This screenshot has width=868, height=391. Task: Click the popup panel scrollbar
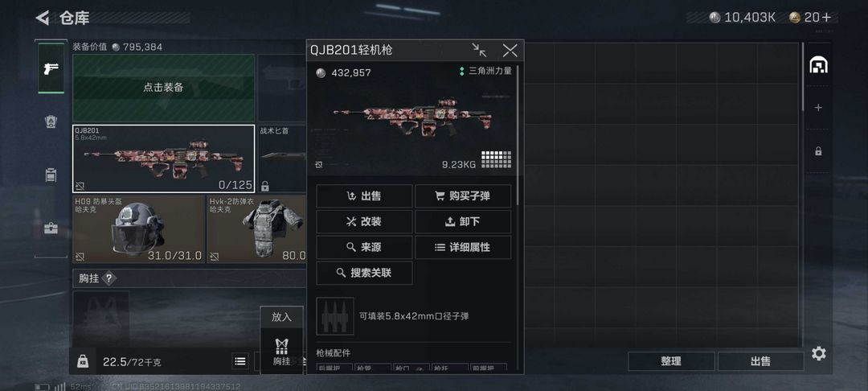point(518,136)
